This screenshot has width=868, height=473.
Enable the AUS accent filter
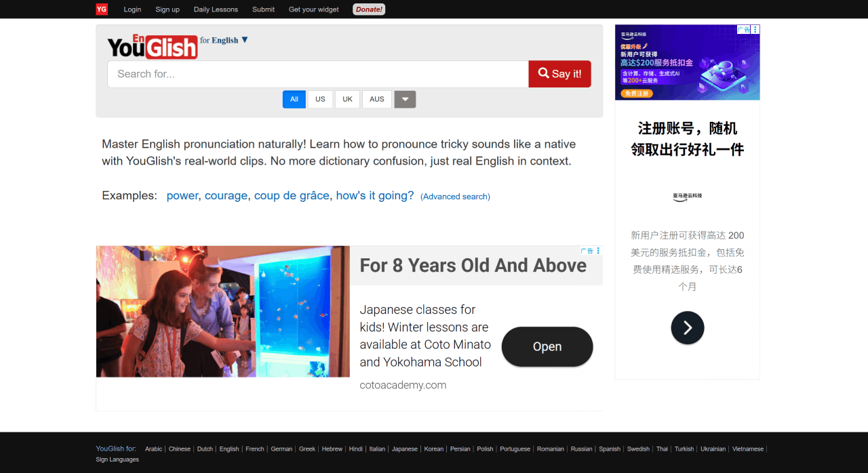coord(376,99)
